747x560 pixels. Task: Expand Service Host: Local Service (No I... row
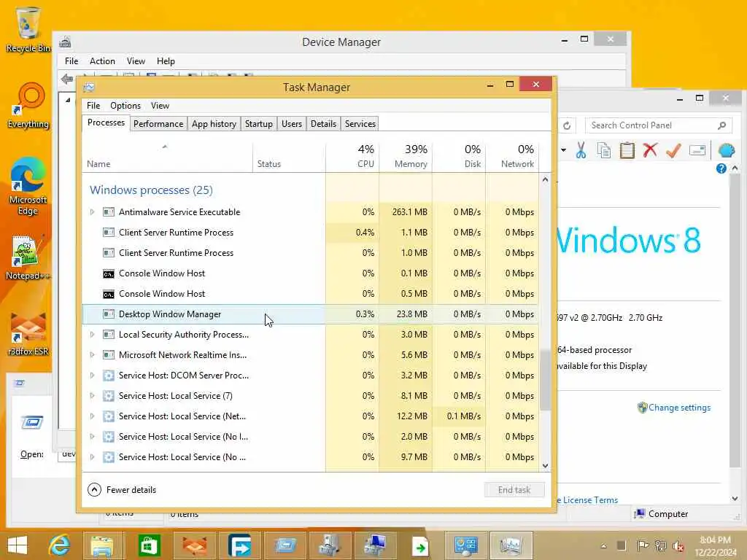click(93, 437)
